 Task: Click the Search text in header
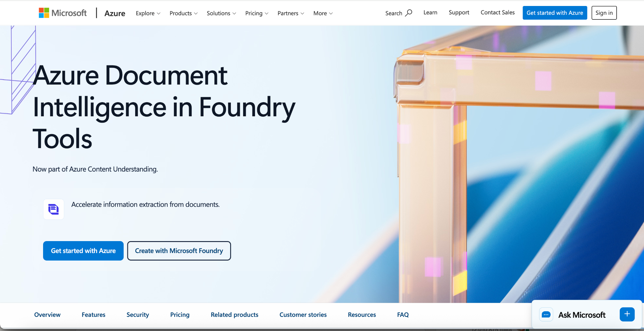click(x=394, y=13)
